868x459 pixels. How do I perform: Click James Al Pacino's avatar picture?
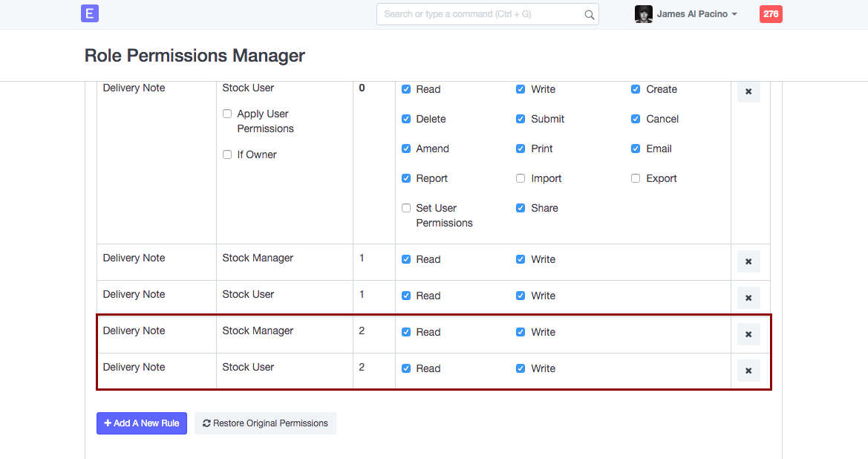click(x=643, y=14)
